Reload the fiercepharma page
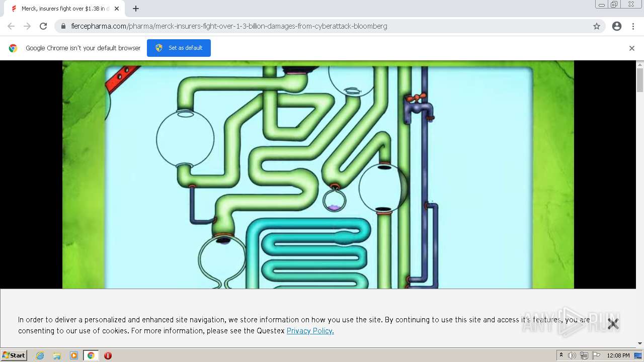The width and height of the screenshot is (644, 362). click(x=43, y=26)
